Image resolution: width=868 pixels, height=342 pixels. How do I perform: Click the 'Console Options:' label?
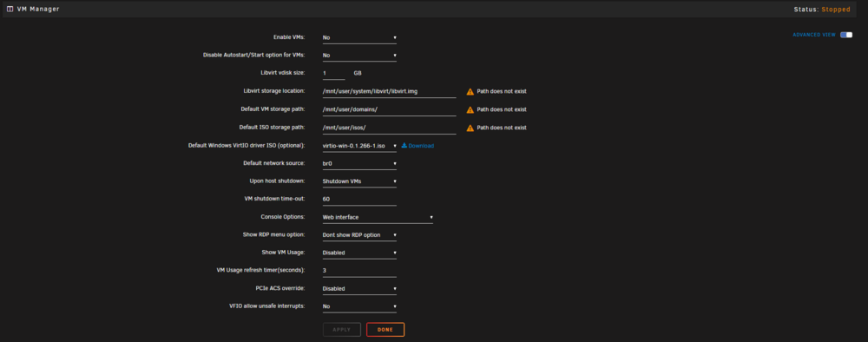(x=282, y=216)
